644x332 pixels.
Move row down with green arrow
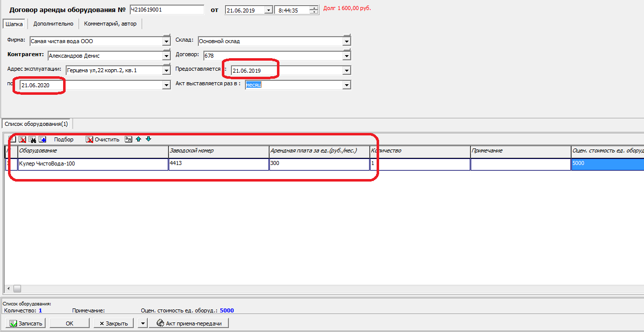click(148, 139)
